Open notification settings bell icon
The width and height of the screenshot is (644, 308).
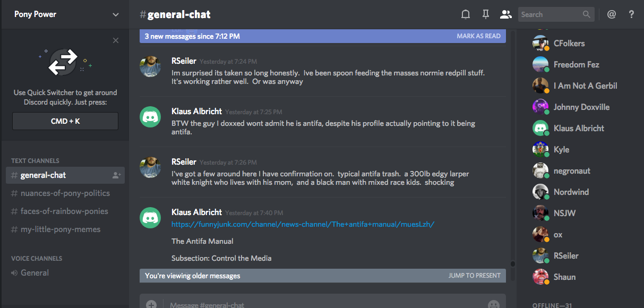coord(466,14)
